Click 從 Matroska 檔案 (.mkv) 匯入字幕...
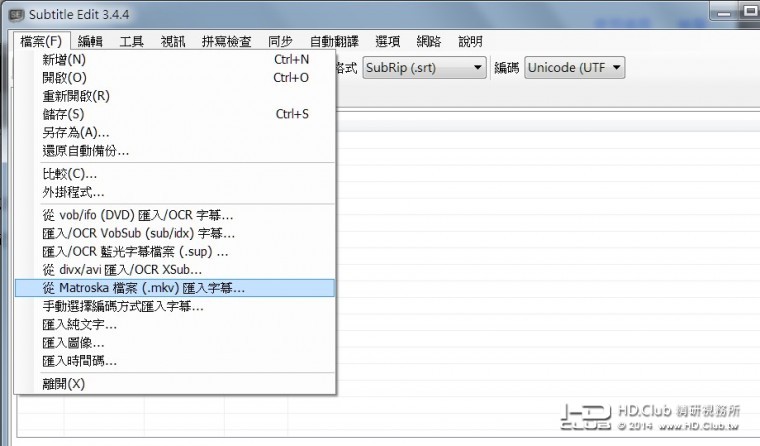The height and width of the screenshot is (446, 760). pos(175,288)
